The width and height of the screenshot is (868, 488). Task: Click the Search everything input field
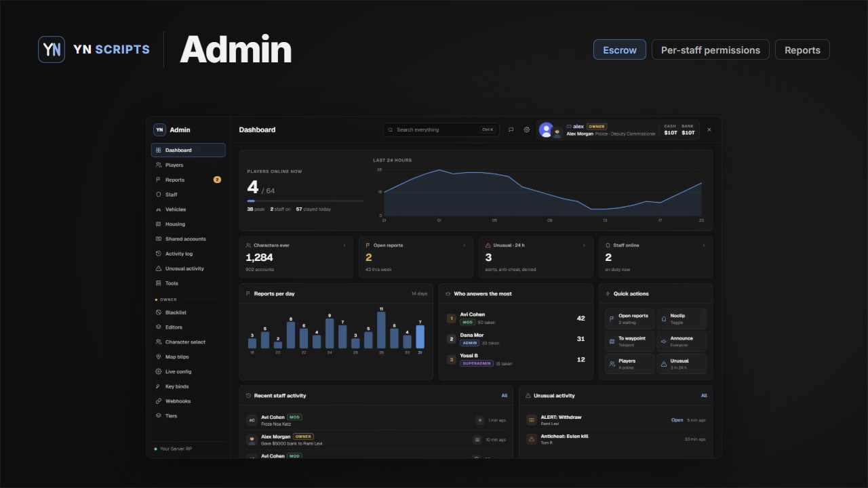[x=441, y=129]
